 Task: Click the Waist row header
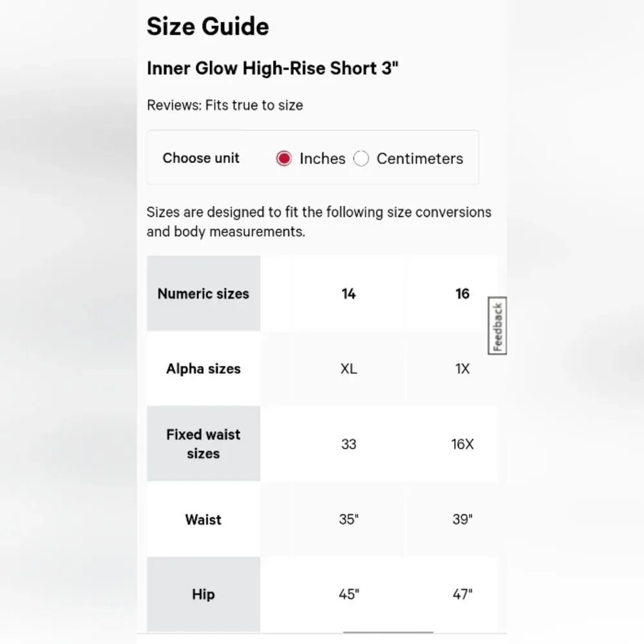204,519
